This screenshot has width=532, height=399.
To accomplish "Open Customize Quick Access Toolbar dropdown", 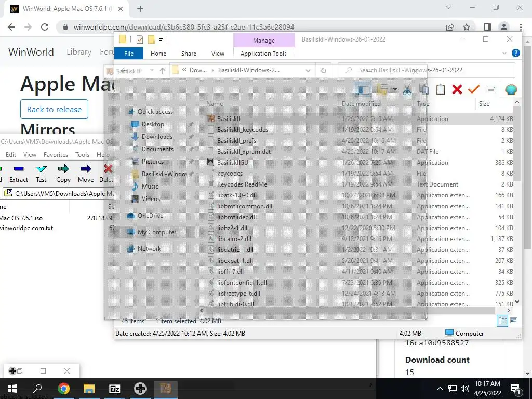I will coord(161,39).
